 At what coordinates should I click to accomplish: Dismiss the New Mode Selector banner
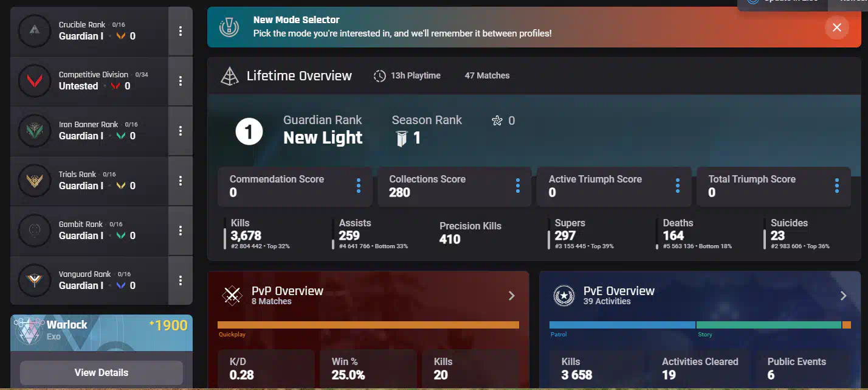[x=837, y=27]
